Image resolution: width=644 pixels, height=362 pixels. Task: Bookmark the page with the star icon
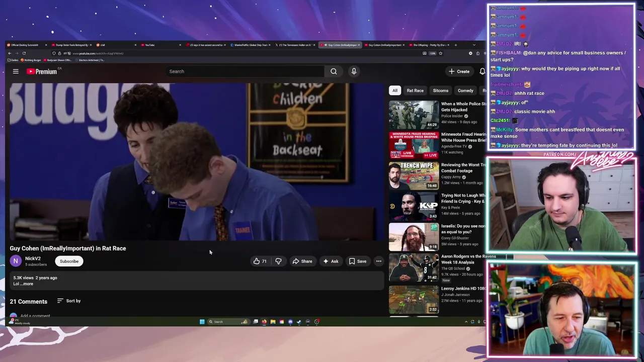click(441, 53)
